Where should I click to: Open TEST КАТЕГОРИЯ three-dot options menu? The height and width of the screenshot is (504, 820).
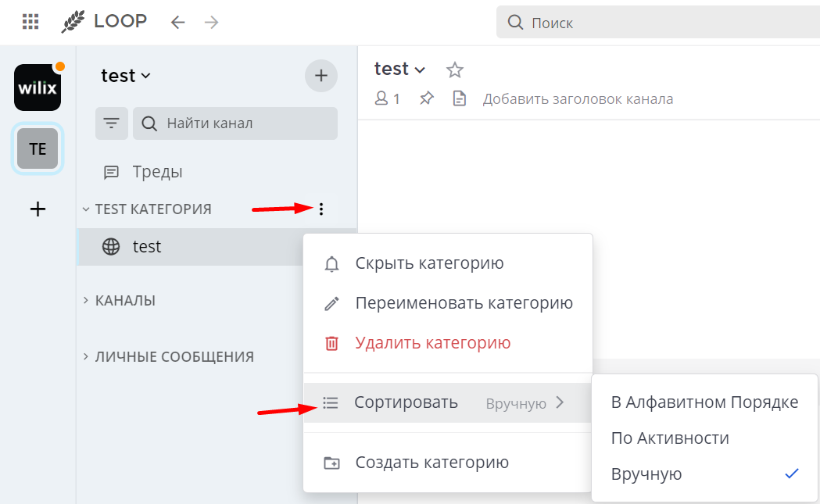(x=321, y=209)
